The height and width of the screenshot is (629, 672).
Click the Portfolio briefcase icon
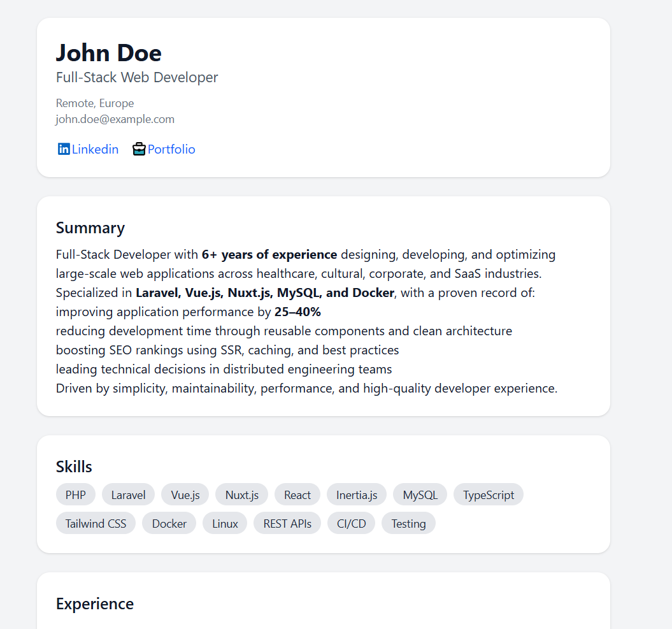click(x=139, y=149)
